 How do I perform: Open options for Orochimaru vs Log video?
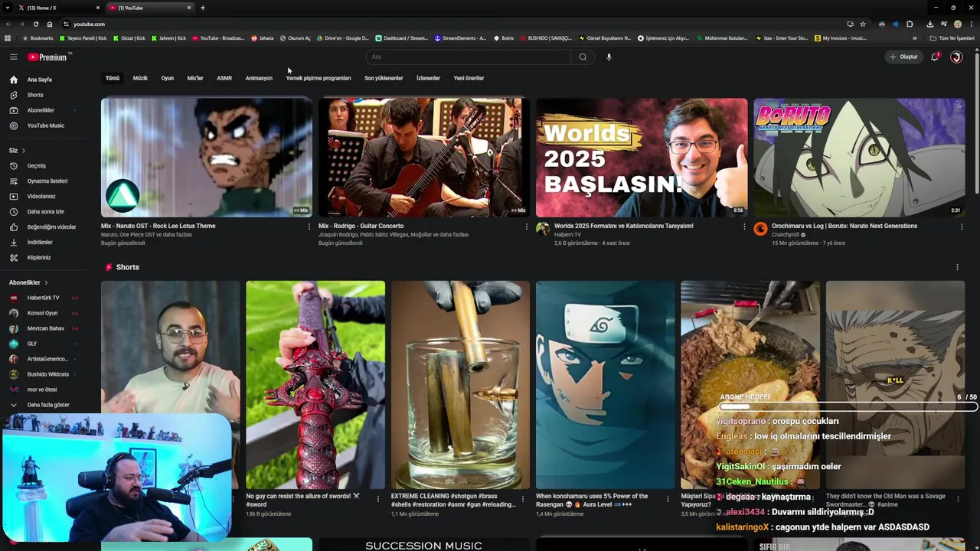pyautogui.click(x=962, y=227)
